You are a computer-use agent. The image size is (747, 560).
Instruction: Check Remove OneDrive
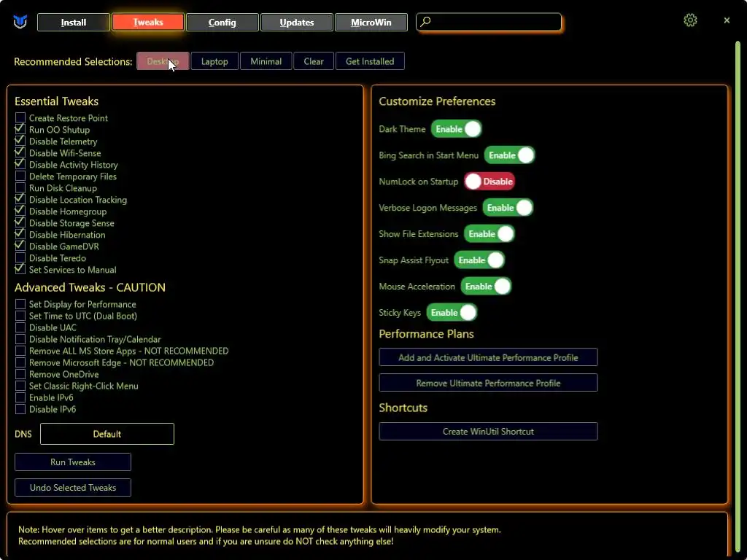click(x=20, y=374)
